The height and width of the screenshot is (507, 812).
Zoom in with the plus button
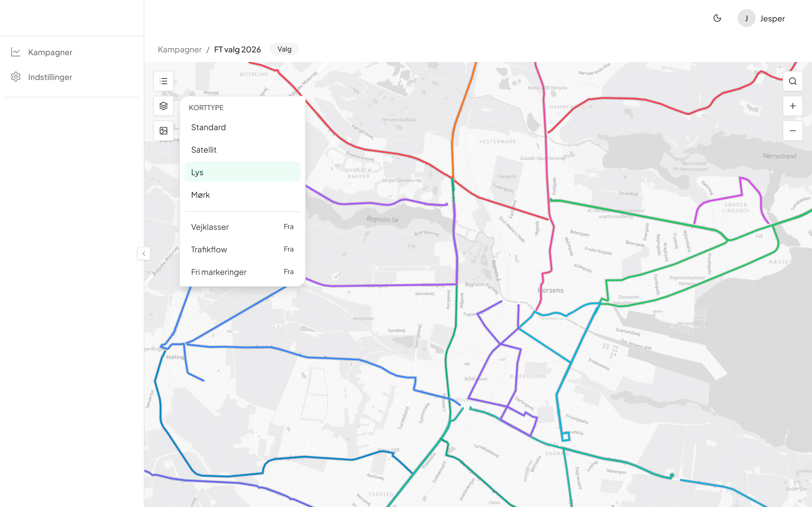click(793, 106)
